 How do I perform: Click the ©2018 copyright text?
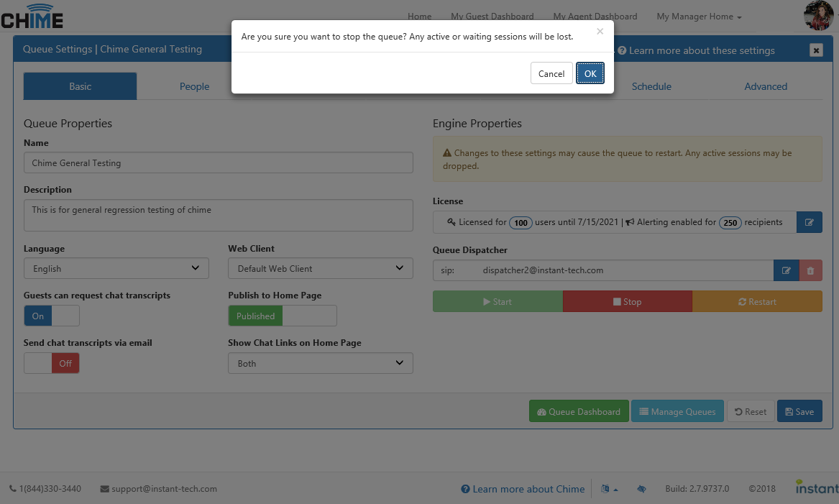762,488
